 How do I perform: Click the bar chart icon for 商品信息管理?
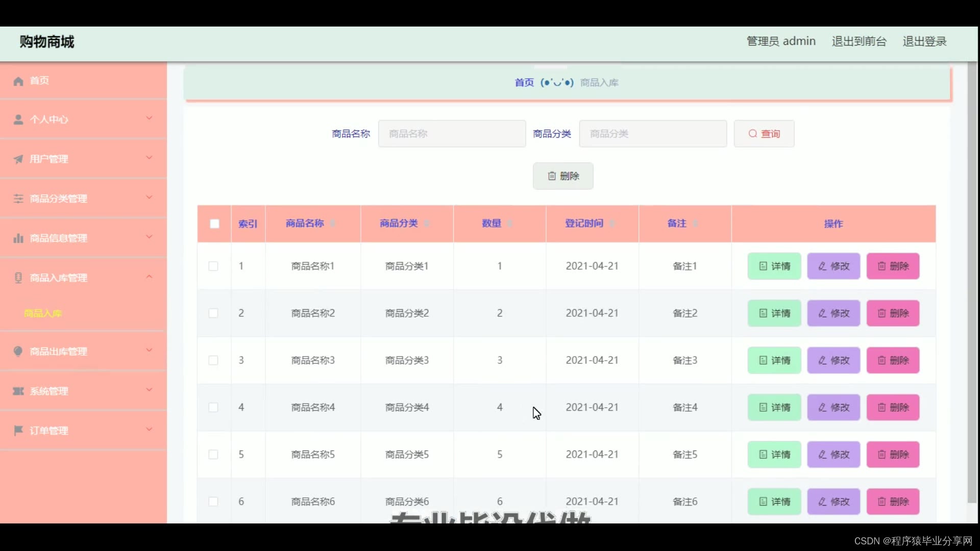(18, 238)
